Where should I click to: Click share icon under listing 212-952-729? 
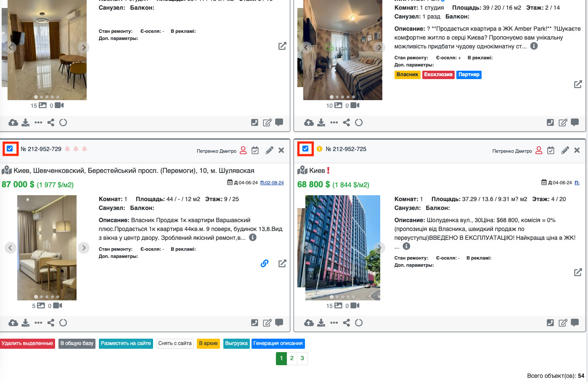click(51, 323)
